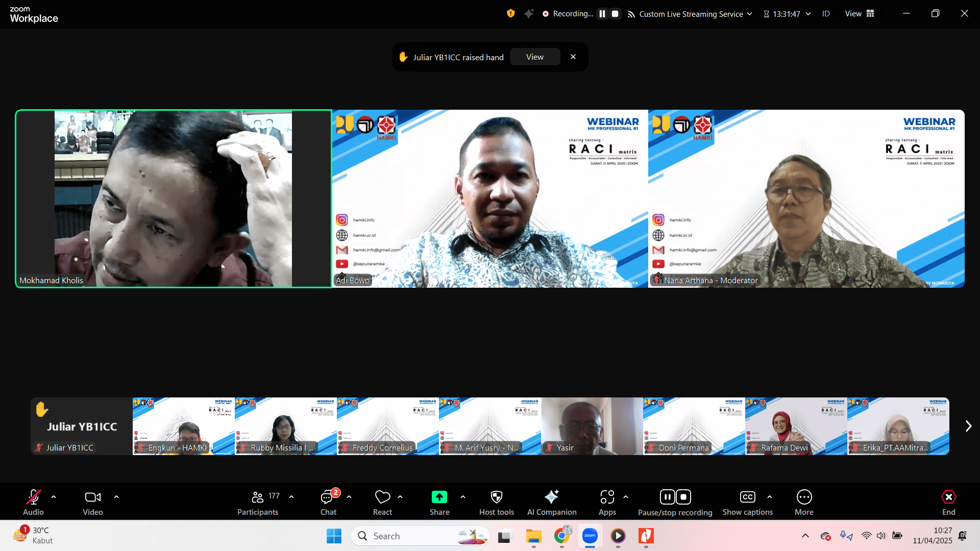Click View on raised hand notification

[534, 57]
